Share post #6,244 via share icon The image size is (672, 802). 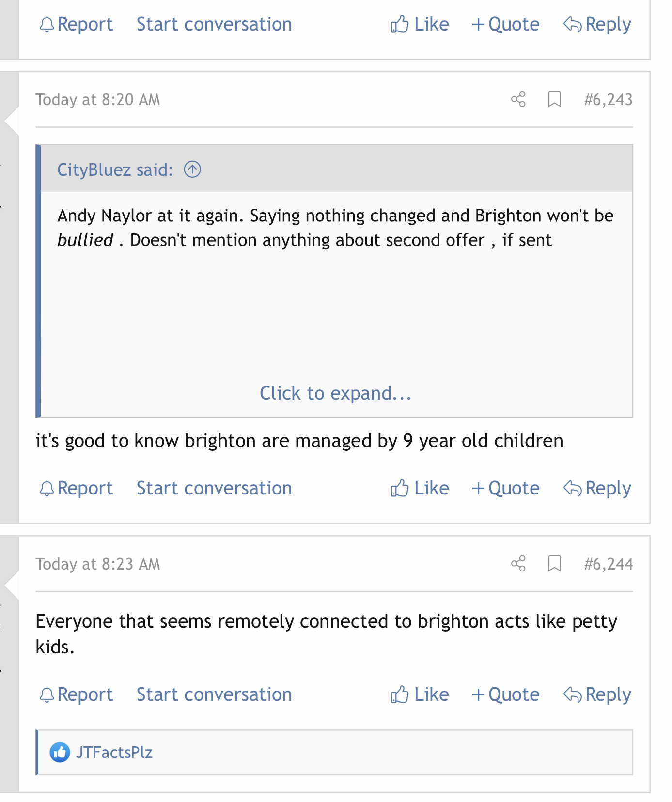(518, 563)
